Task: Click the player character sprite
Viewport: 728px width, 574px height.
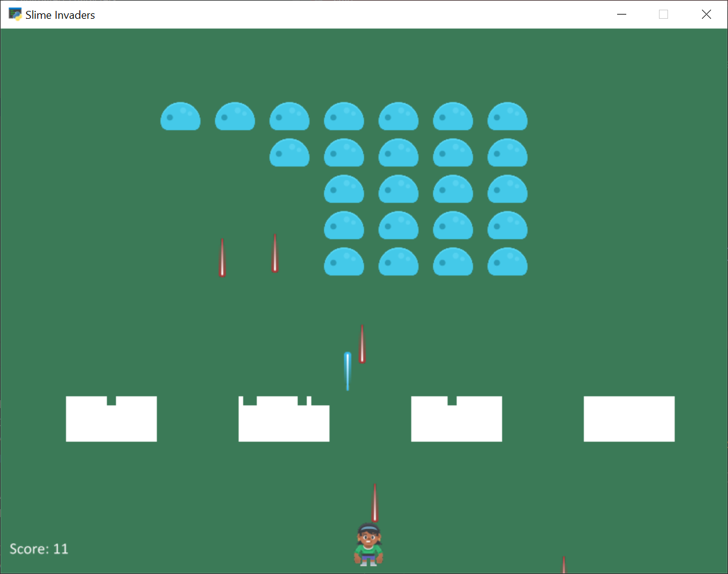Action: [x=368, y=545]
